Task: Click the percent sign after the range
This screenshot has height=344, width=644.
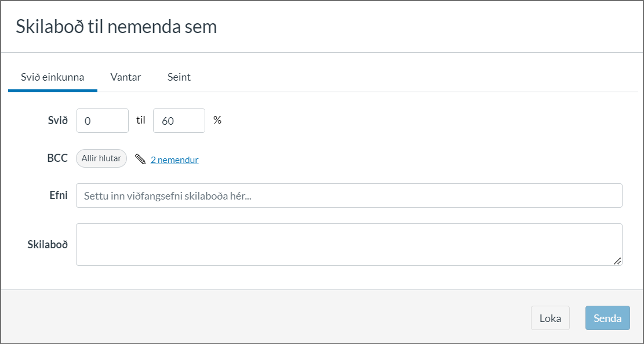Action: (217, 120)
